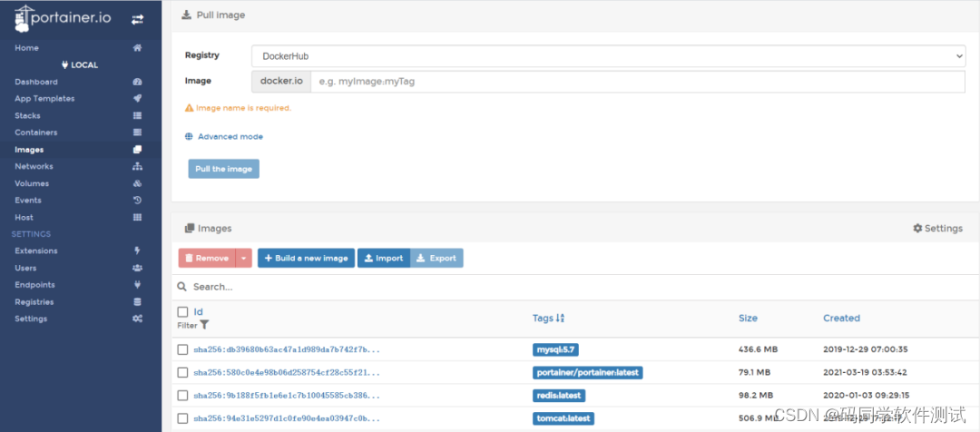This screenshot has height=432, width=980.
Task: Click the sidebar Settings cogs icon
Action: click(x=138, y=319)
